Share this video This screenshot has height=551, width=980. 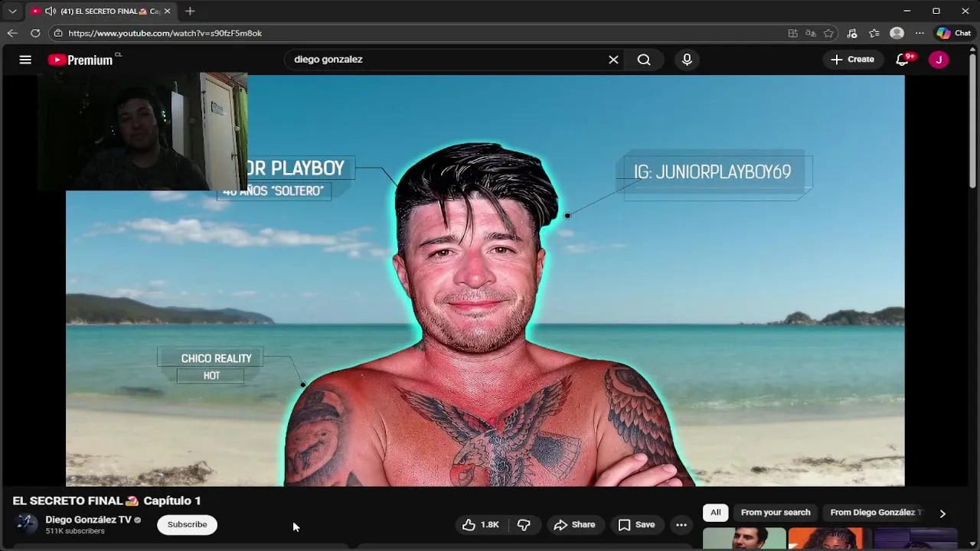coord(574,525)
